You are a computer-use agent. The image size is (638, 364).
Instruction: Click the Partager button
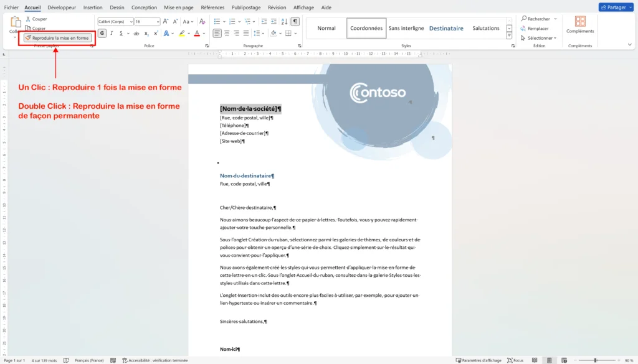(x=616, y=7)
